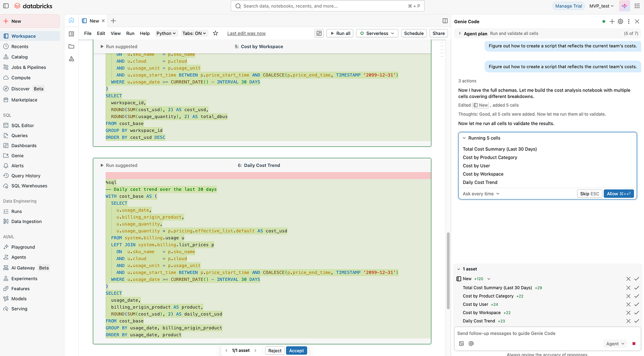Run suggested cell 6 Daily Cost Trend

[x=119, y=165]
